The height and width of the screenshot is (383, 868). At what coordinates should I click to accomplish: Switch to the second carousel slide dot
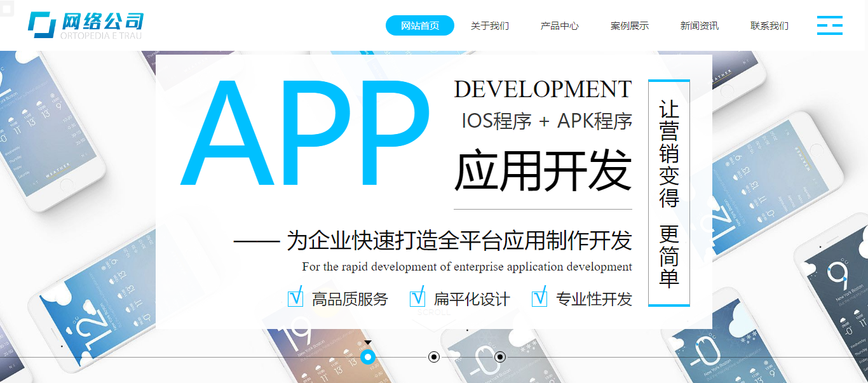pos(434,357)
